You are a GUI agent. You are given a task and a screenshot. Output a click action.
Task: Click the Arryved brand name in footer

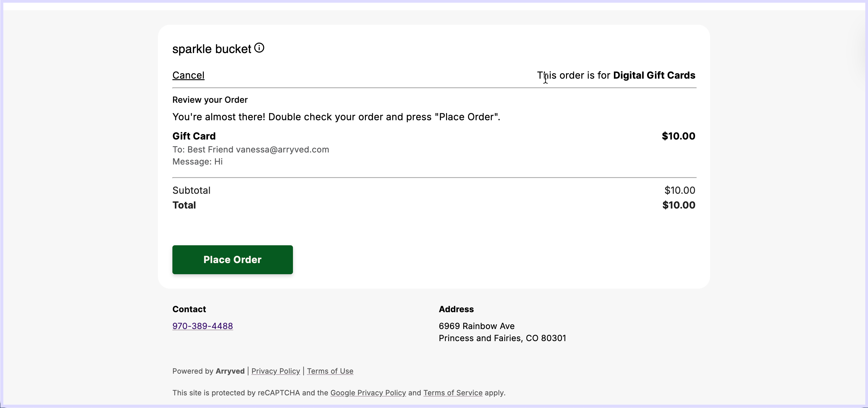pyautogui.click(x=230, y=371)
